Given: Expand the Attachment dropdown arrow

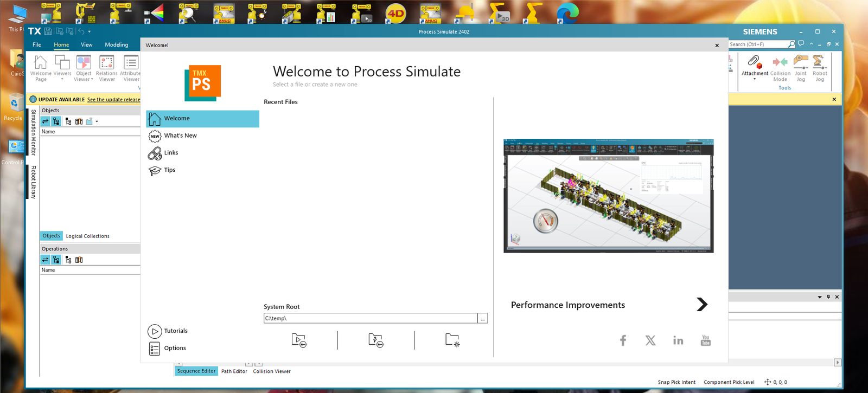Looking at the screenshot, I should coord(755,80).
